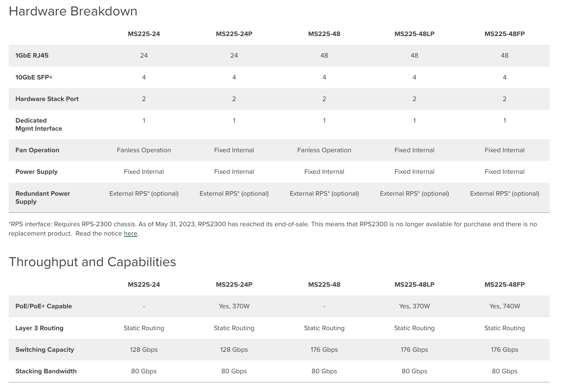Click the 'here' notice link
The height and width of the screenshot is (392, 563).
130,234
